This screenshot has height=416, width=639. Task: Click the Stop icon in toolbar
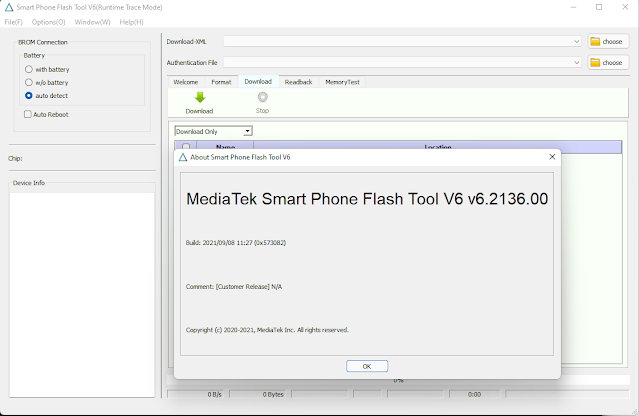(x=262, y=97)
